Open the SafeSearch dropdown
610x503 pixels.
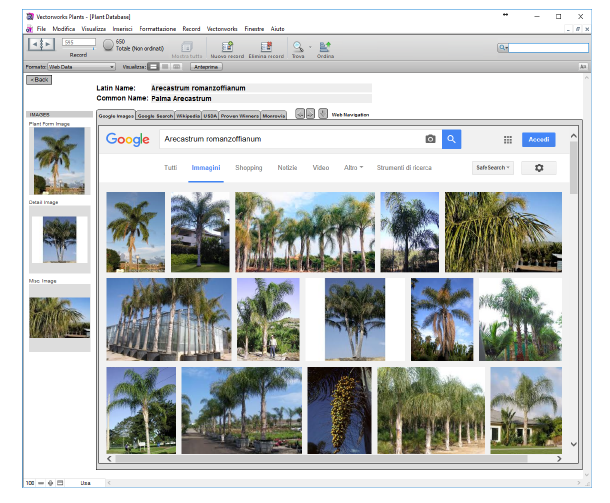[x=493, y=168]
